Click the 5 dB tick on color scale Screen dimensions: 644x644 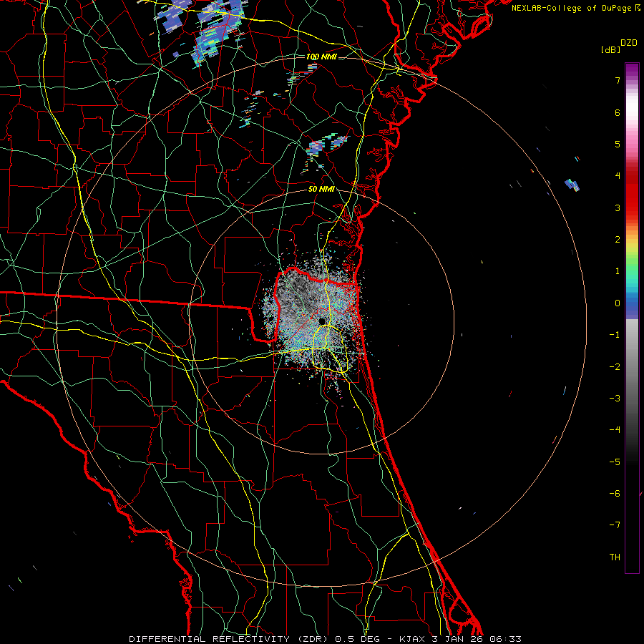pyautogui.click(x=618, y=144)
